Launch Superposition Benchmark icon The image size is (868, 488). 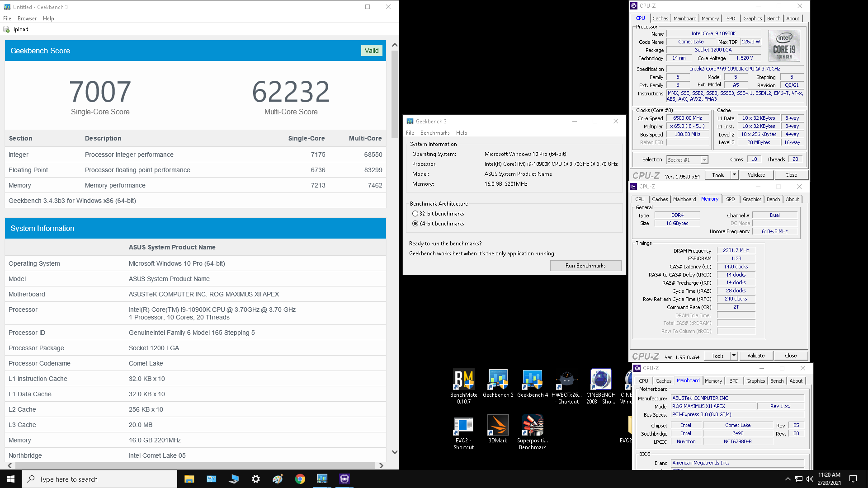click(x=532, y=432)
